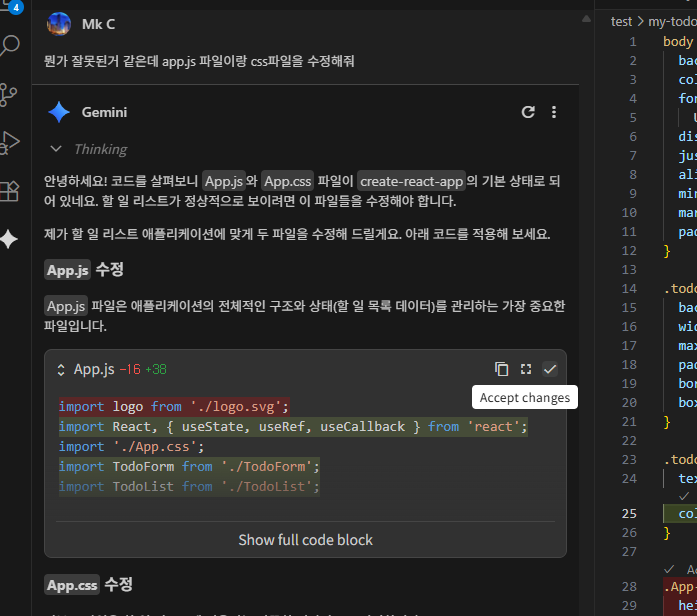This screenshot has height=616, width=697.
Task: Click removed line importing logo.svg
Action: [x=174, y=407]
